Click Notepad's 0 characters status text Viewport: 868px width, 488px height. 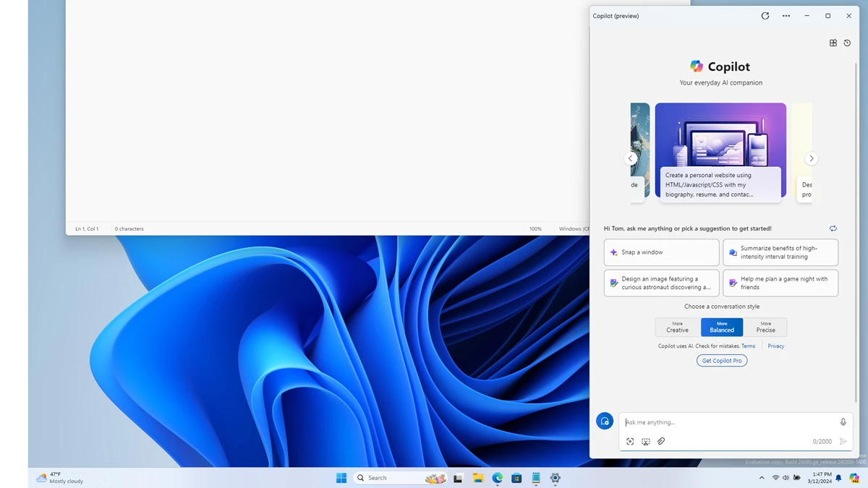[x=129, y=229]
